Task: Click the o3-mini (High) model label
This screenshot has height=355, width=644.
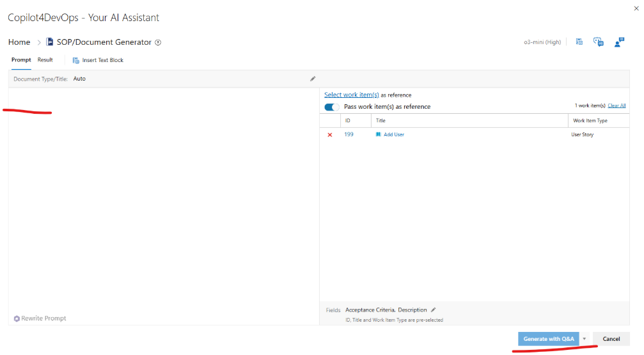Action: click(x=542, y=42)
